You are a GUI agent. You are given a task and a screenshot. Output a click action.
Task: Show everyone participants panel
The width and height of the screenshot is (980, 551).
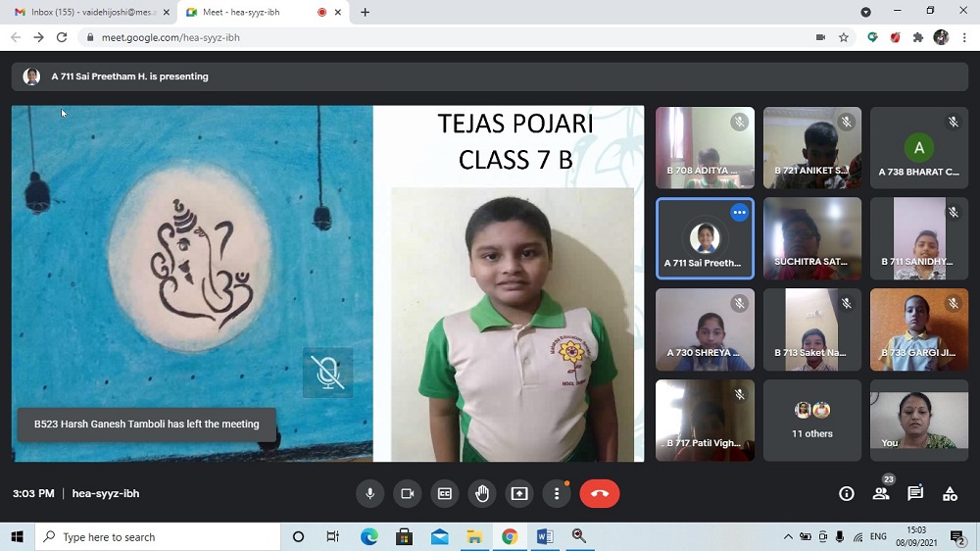pos(881,494)
